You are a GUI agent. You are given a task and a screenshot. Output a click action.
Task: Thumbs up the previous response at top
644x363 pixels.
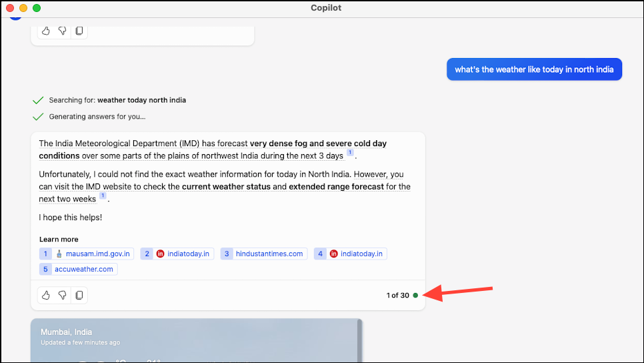coord(46,31)
